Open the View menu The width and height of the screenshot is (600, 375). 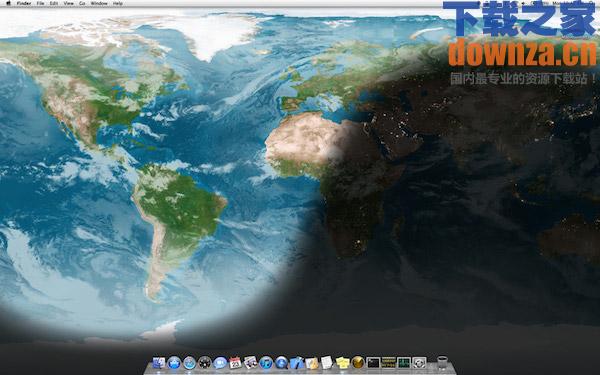pyautogui.click(x=68, y=3)
